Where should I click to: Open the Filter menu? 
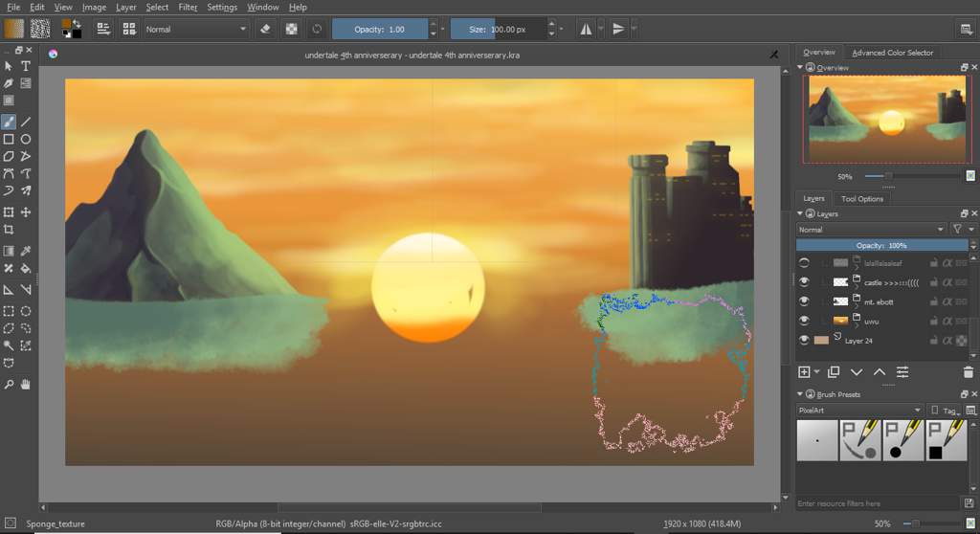click(x=188, y=7)
